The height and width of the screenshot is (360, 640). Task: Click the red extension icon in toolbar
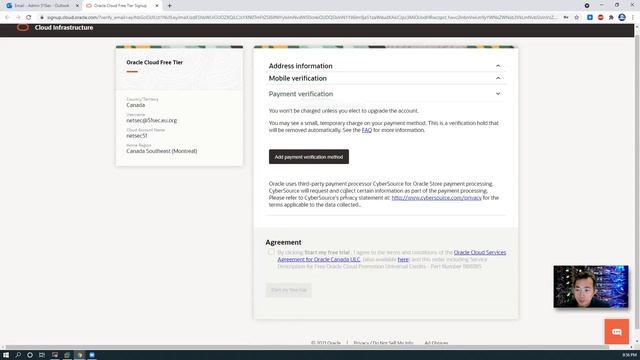600,17
